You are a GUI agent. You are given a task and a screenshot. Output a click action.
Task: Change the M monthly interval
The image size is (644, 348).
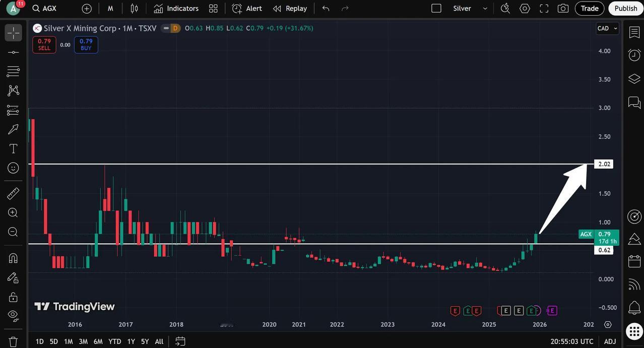pyautogui.click(x=110, y=9)
